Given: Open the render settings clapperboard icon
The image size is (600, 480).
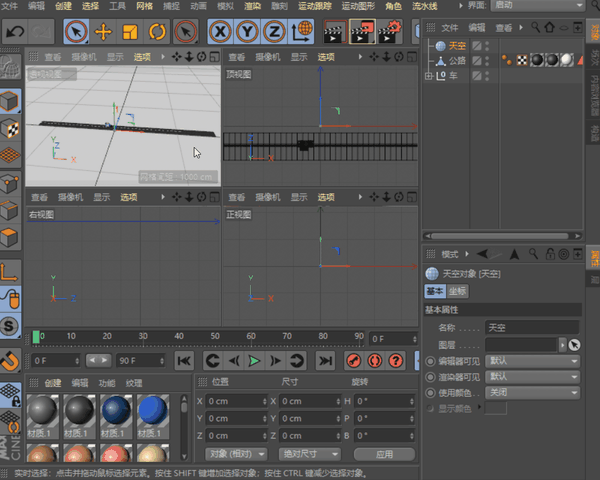Looking at the screenshot, I should (x=387, y=33).
